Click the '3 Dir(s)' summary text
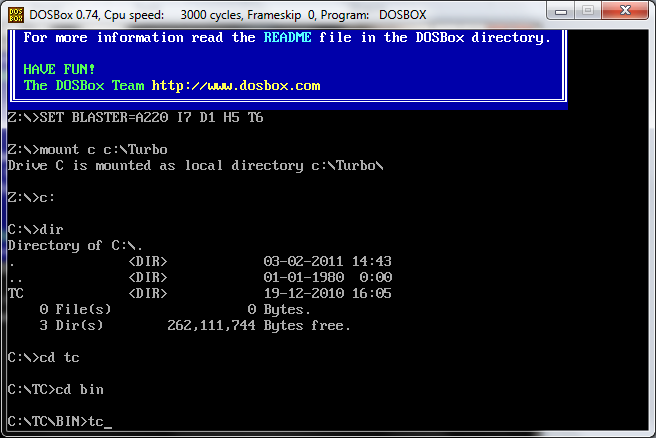This screenshot has width=656, height=438. click(x=71, y=325)
